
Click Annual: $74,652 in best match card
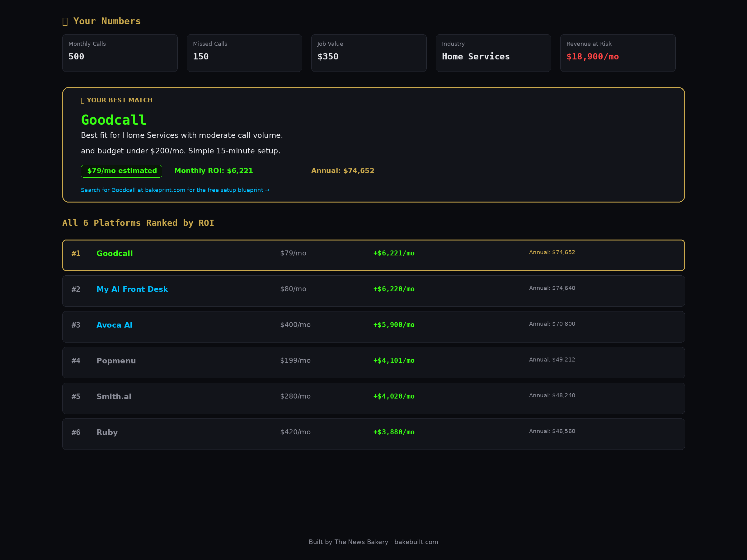tap(343, 171)
